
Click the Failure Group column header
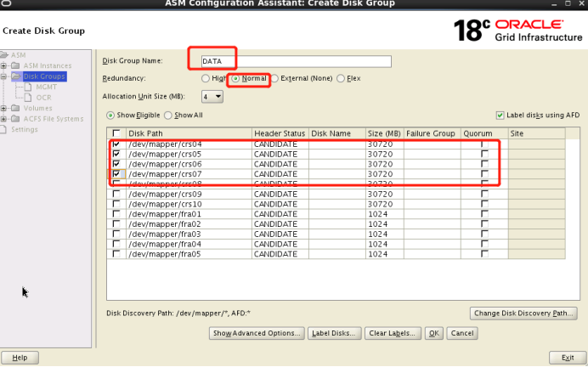(x=432, y=133)
